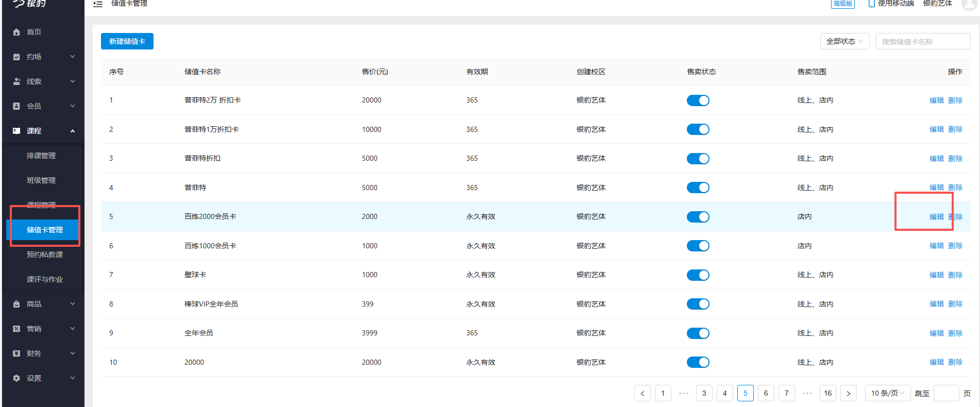Focus the 搜索储值卡名称 search field
This screenshot has width=980, height=407.
click(923, 41)
